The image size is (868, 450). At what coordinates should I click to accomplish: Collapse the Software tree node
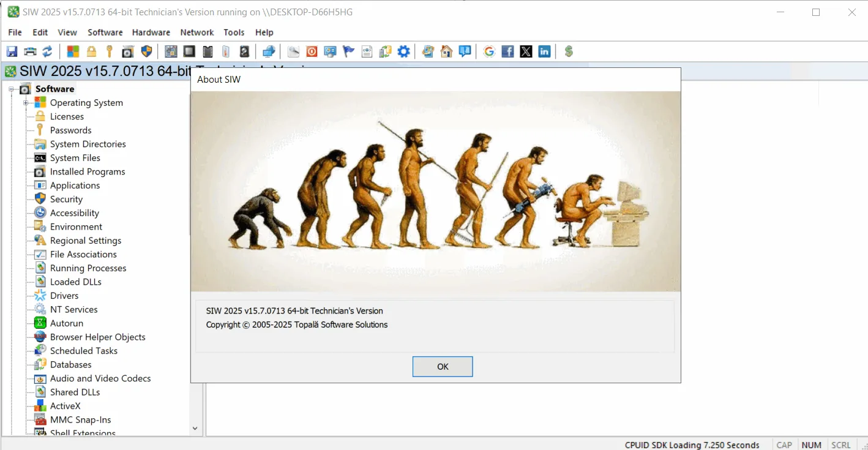tap(11, 89)
